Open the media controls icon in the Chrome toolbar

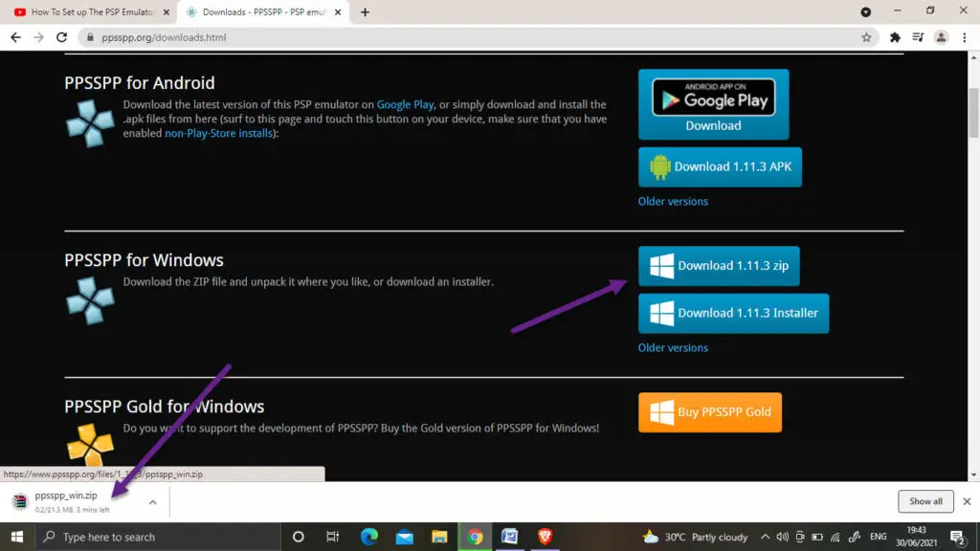coord(918,37)
